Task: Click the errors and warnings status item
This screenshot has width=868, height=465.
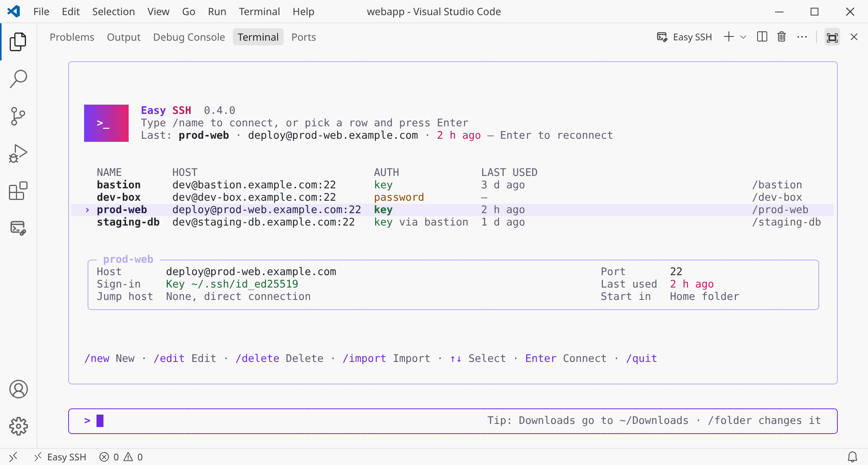Action: point(121,457)
